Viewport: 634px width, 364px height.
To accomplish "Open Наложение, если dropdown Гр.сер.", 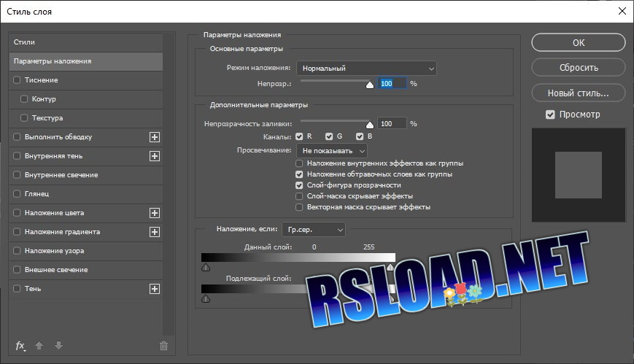I will coord(314,230).
